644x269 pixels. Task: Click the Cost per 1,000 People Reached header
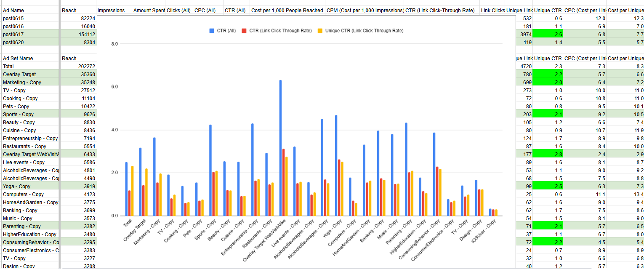coord(287,10)
